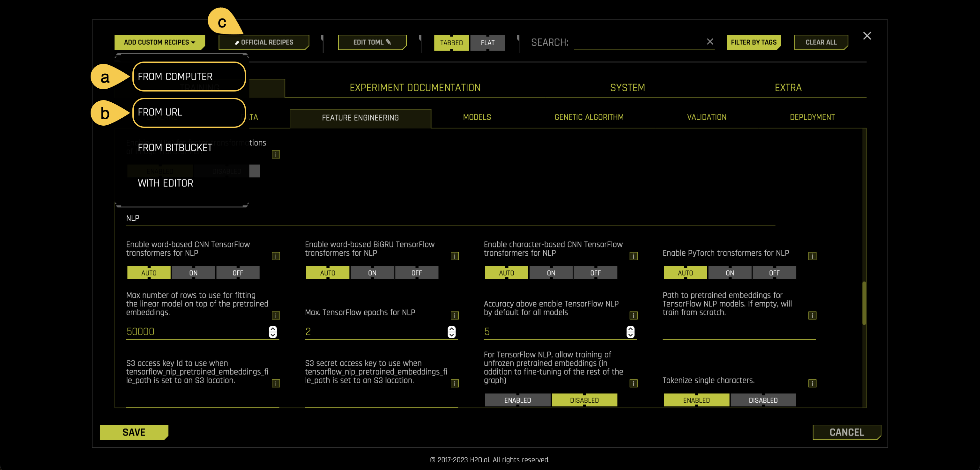Turn character-based CNN TensorFlow transformers OFF
The image size is (980, 470).
click(595, 273)
